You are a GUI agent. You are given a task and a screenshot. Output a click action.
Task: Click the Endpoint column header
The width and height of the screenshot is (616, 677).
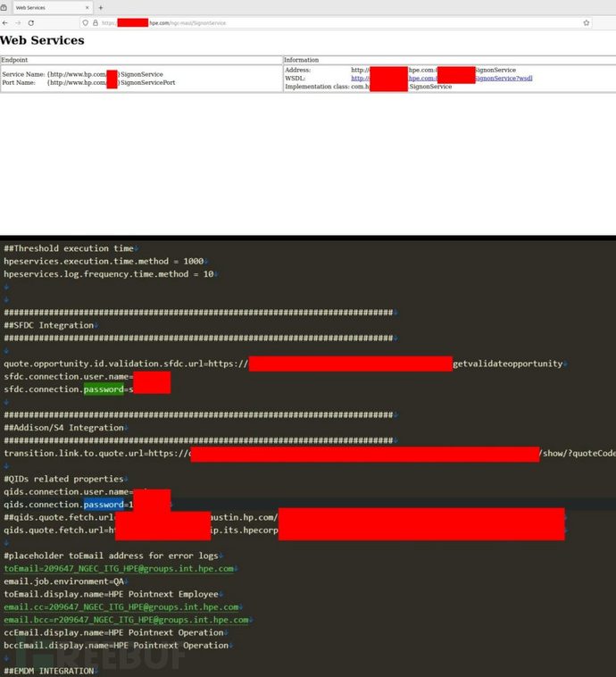point(14,60)
